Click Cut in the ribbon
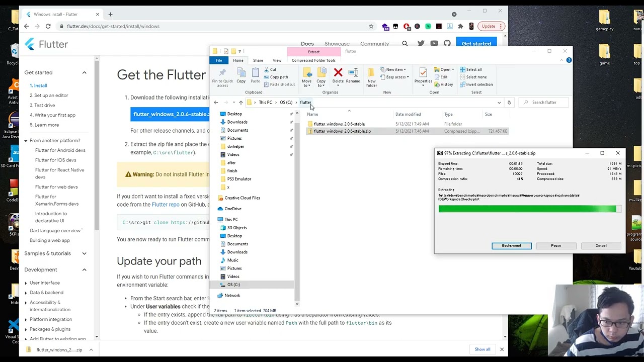The height and width of the screenshot is (362, 644). pyautogui.click(x=270, y=70)
